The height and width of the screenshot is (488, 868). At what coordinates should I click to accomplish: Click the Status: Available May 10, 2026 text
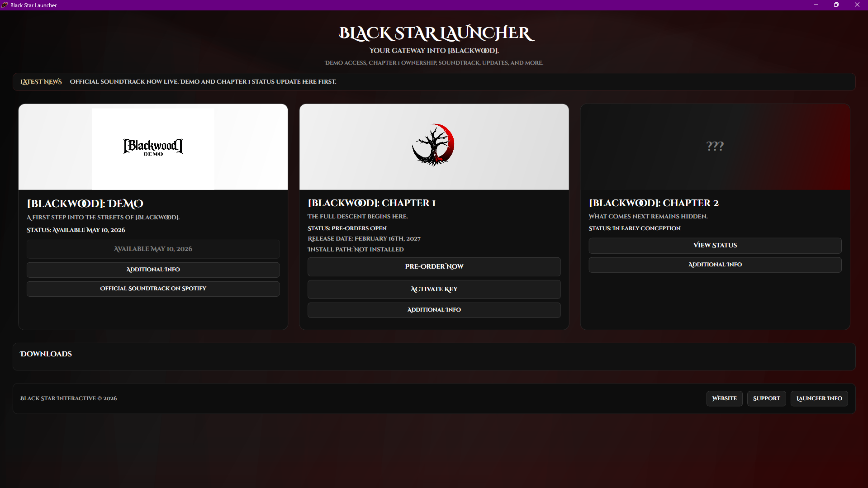point(76,230)
